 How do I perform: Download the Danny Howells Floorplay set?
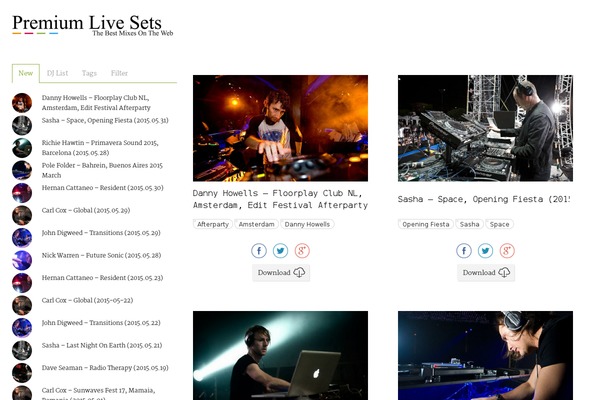coord(281,273)
